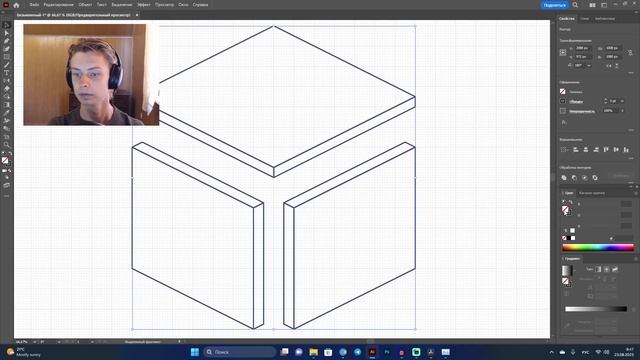Click the Обводка stroke swatch
Viewport: 640px width, 360px height.
point(563,101)
